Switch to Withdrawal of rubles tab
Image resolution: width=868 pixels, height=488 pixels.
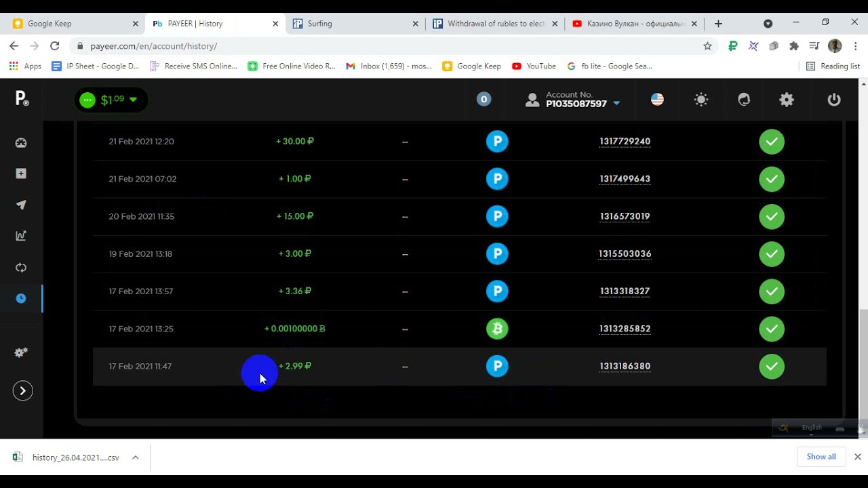tap(495, 23)
